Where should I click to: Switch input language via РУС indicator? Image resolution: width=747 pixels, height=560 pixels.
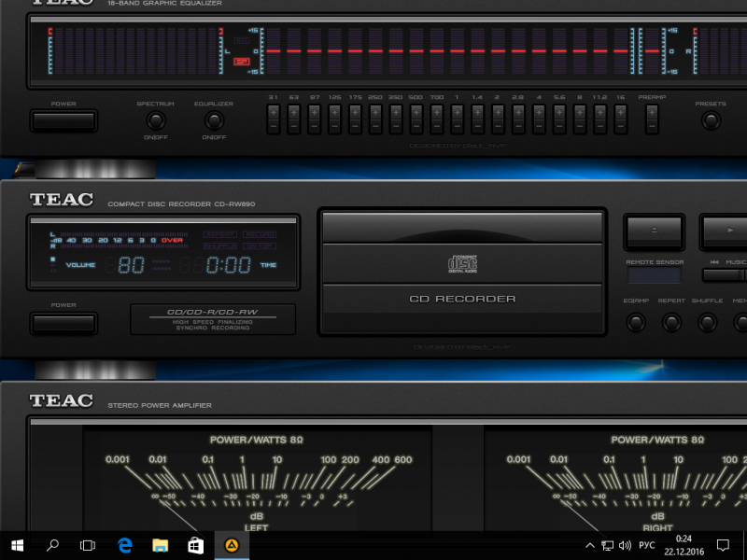pos(646,546)
